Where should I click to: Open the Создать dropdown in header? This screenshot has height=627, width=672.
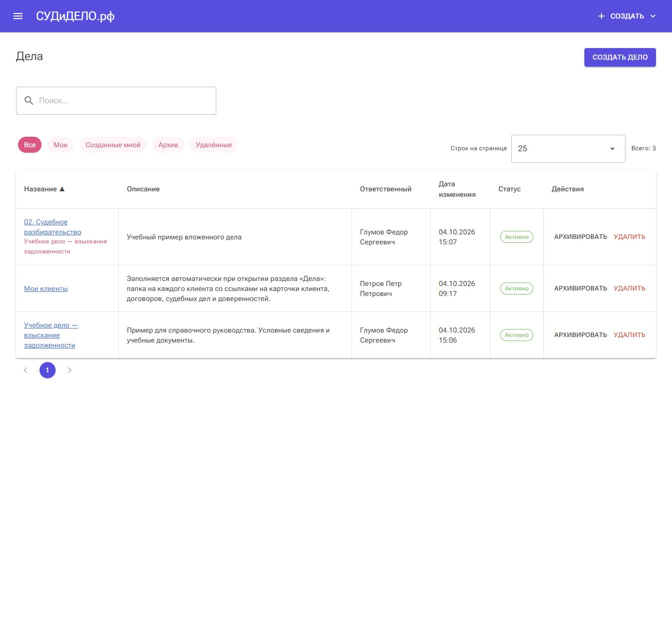[x=627, y=16]
